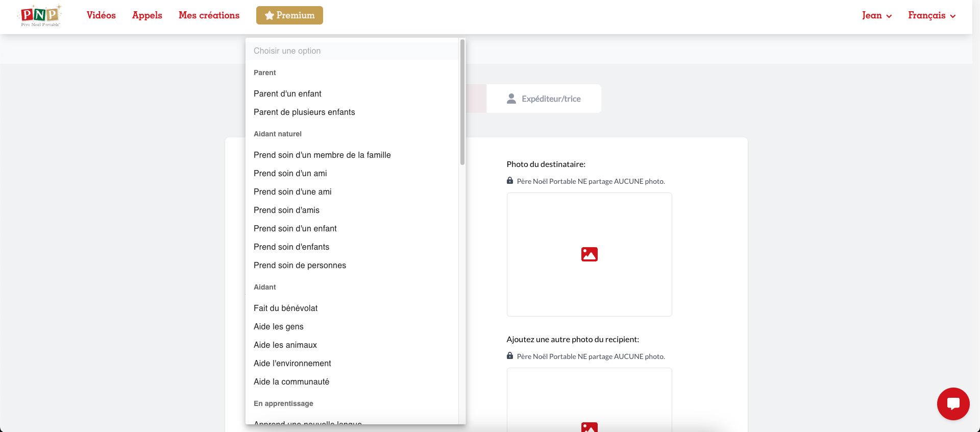980x432 pixels.
Task: Pick 'Prend soin de personnes' option
Action: coord(352,265)
